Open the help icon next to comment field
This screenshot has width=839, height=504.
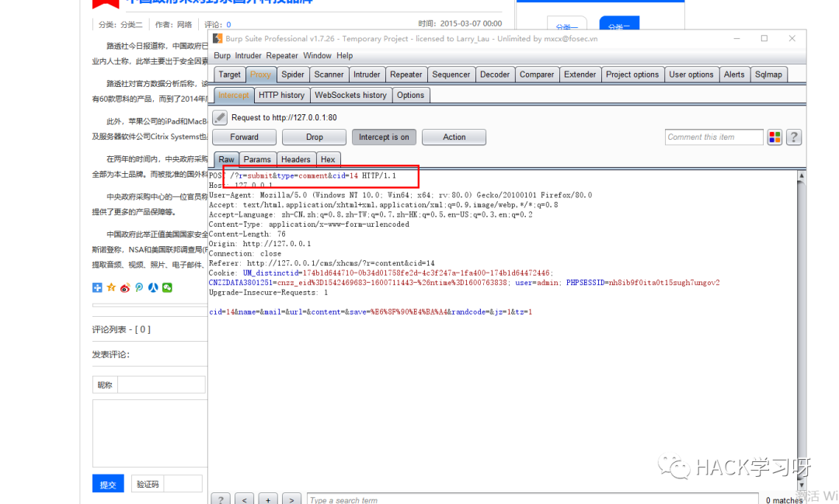point(794,137)
